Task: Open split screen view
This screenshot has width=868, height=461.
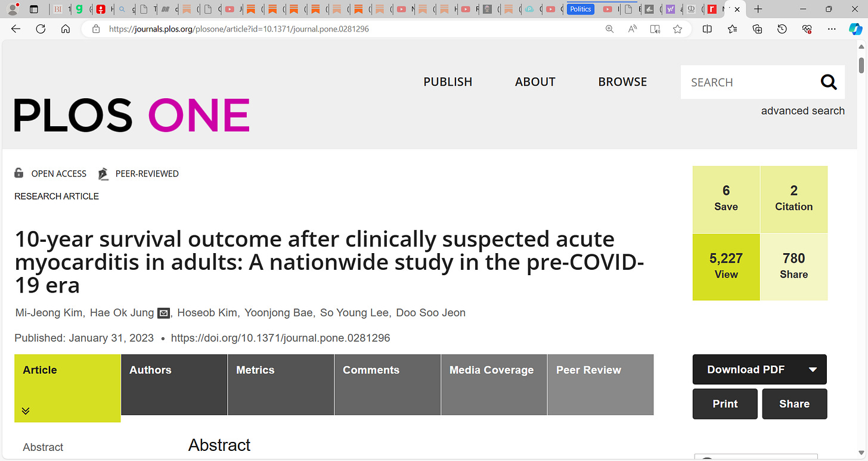Action: click(708, 29)
